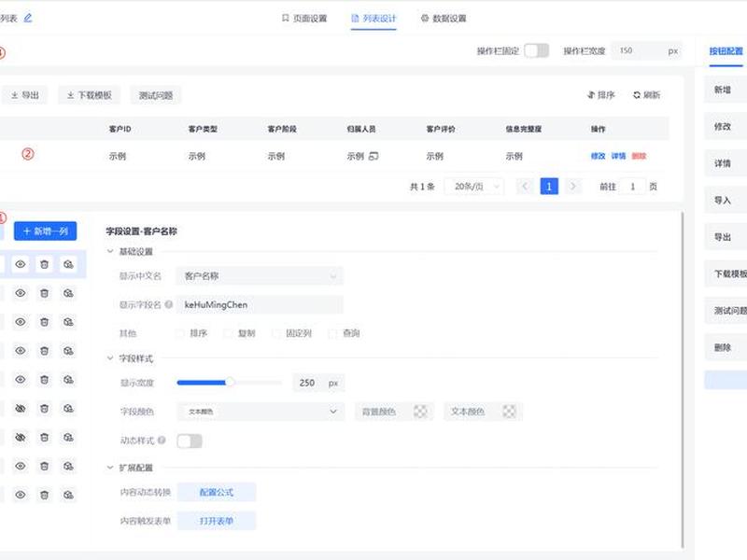Click the red 删除 link in the table row
747x560 pixels.
639,156
